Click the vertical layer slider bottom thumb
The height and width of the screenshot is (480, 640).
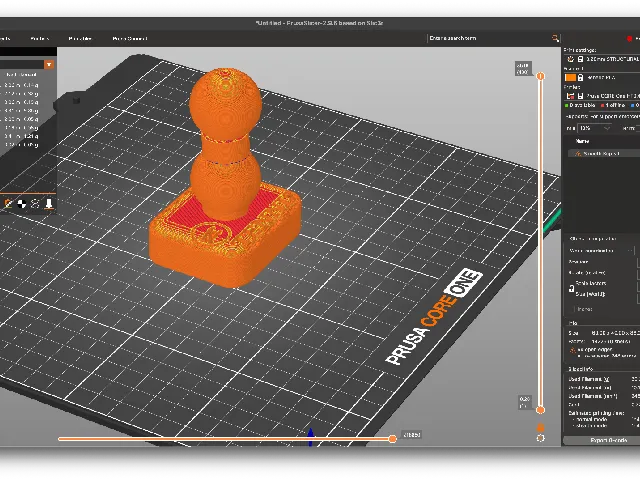pyautogui.click(x=540, y=410)
